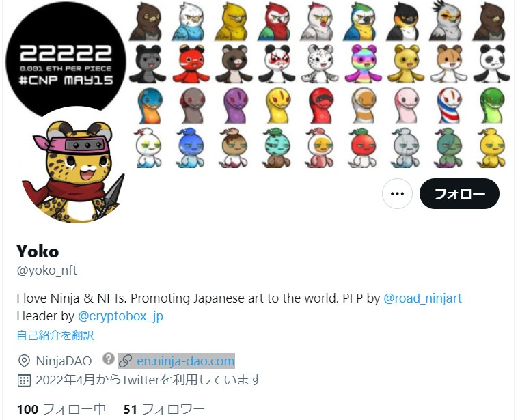Click the @yoko_nft handle text
520x420 pixels.
[x=46, y=270]
